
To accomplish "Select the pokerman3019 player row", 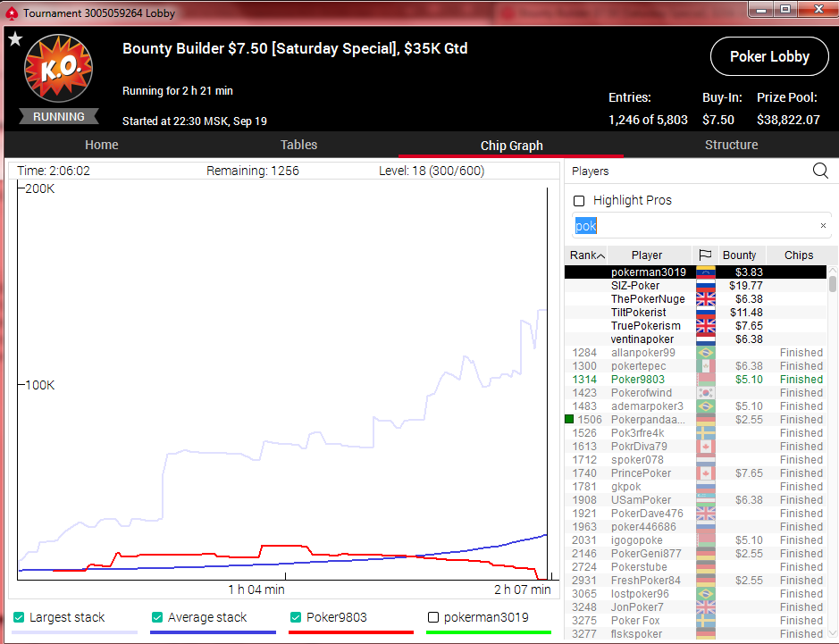I will (695, 272).
